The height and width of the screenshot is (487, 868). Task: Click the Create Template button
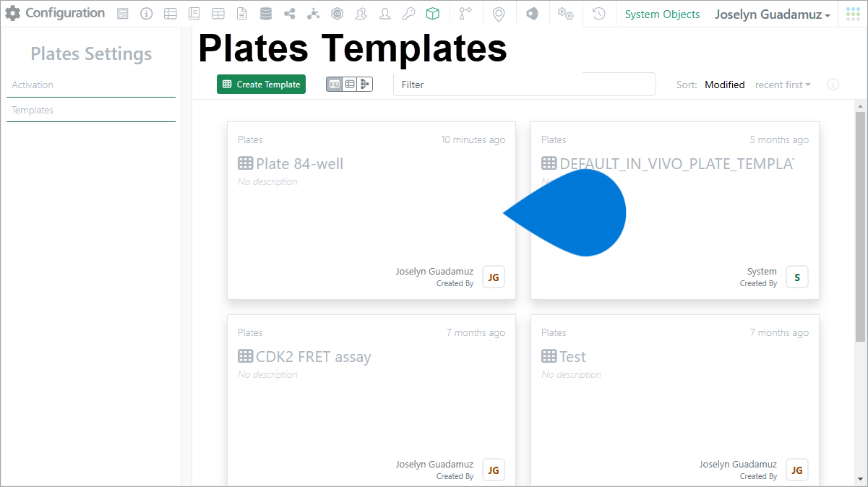pos(262,85)
